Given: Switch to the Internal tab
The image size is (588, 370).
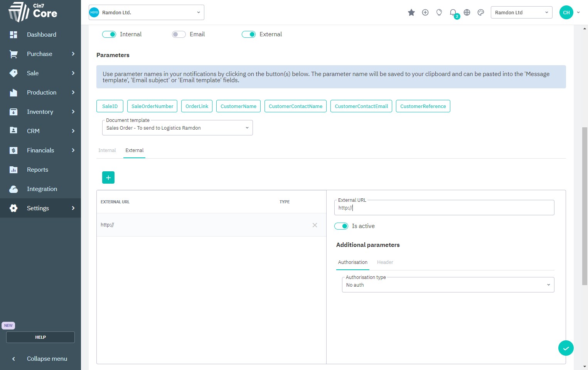Looking at the screenshot, I should [107, 150].
